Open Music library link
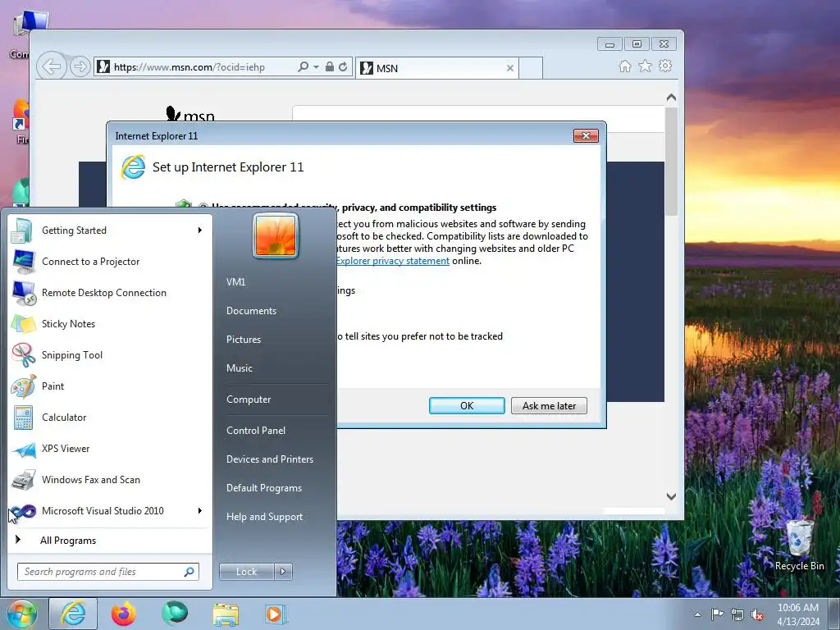 pos(239,368)
